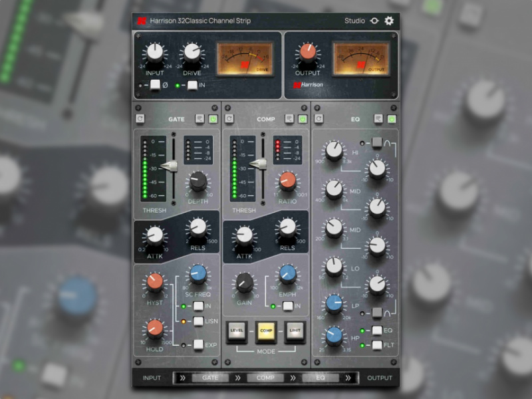Image resolution: width=532 pixels, height=399 pixels.
Task: Click the blue HP filter knob
Action: click(x=334, y=335)
